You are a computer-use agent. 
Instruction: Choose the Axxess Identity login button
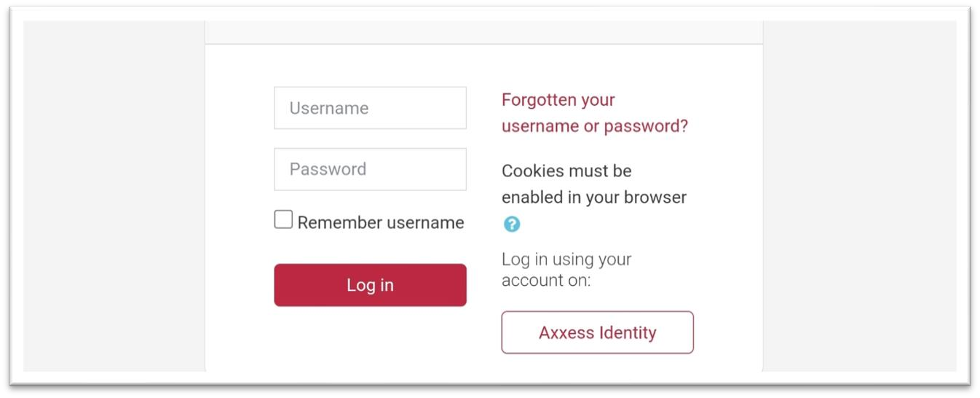pos(597,332)
